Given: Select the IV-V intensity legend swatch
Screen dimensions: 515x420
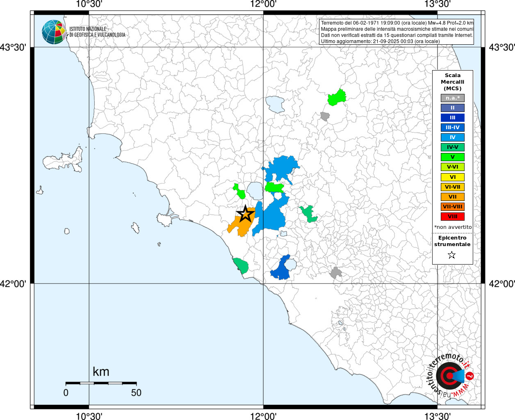Looking at the screenshot, I should click(453, 147).
